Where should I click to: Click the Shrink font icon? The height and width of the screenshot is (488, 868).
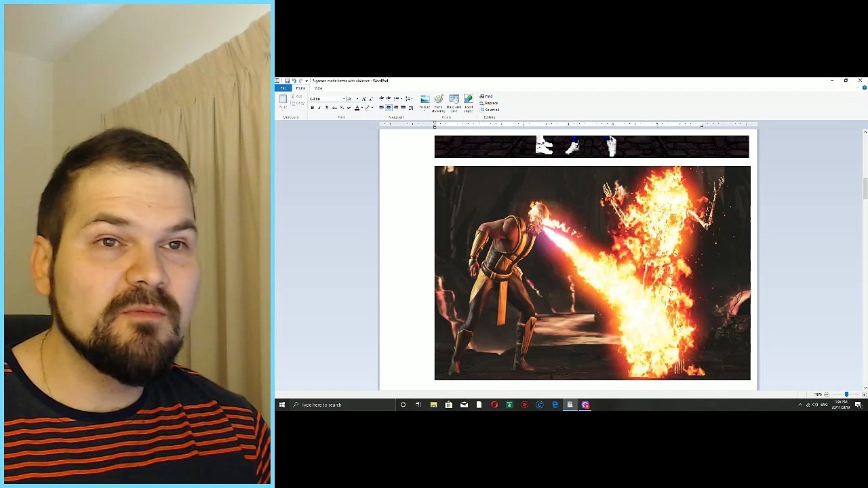pyautogui.click(x=370, y=99)
